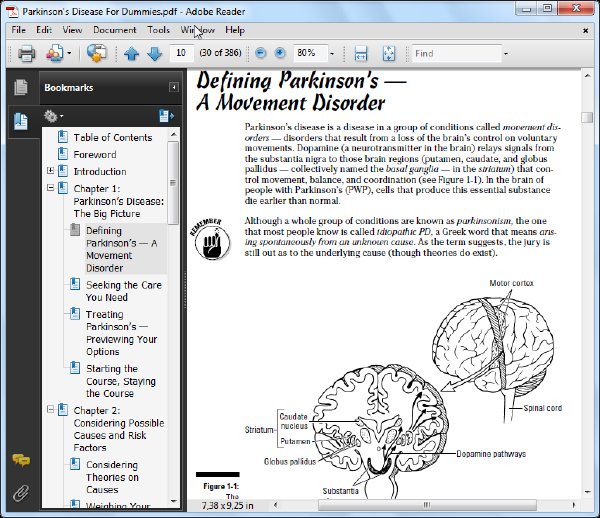
Task: Select the Introduction bookmark
Action: pyautogui.click(x=100, y=171)
